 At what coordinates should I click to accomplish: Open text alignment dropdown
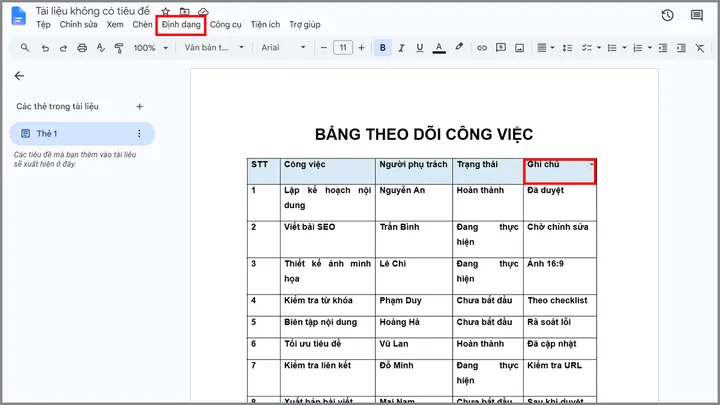546,48
